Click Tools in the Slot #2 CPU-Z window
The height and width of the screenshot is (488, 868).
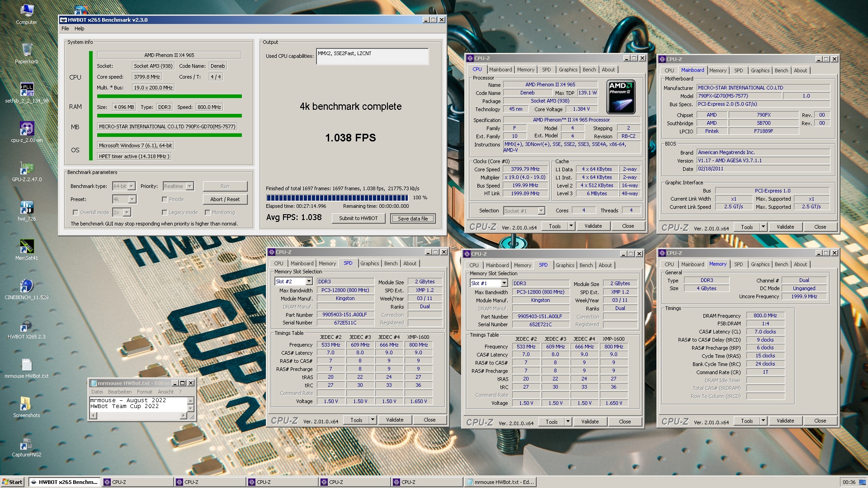[356, 420]
